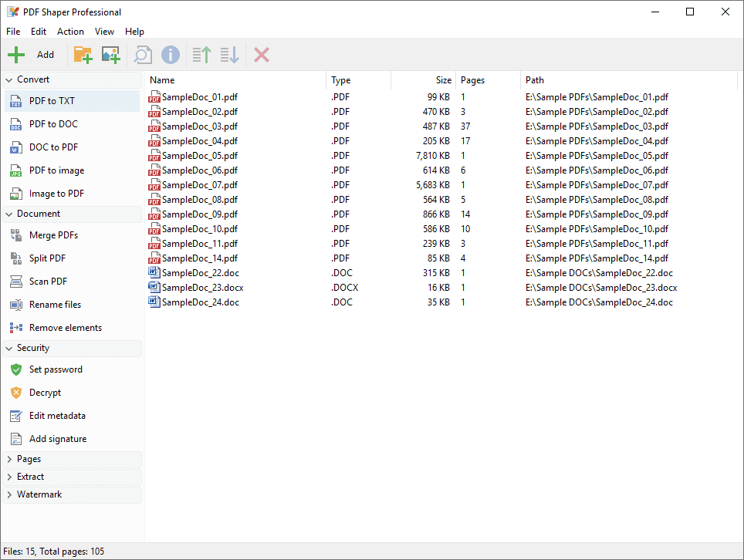This screenshot has height=560, width=744.
Task: Open the Action menu
Action: (70, 32)
